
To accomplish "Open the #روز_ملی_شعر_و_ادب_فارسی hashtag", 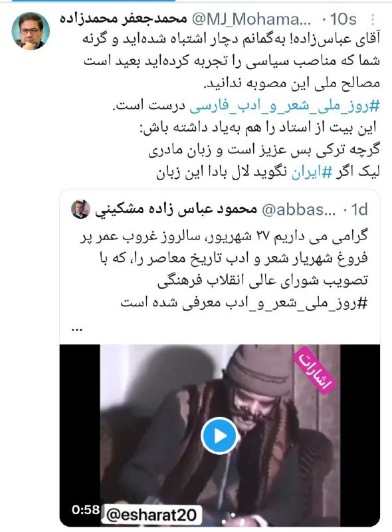I will [x=284, y=106].
